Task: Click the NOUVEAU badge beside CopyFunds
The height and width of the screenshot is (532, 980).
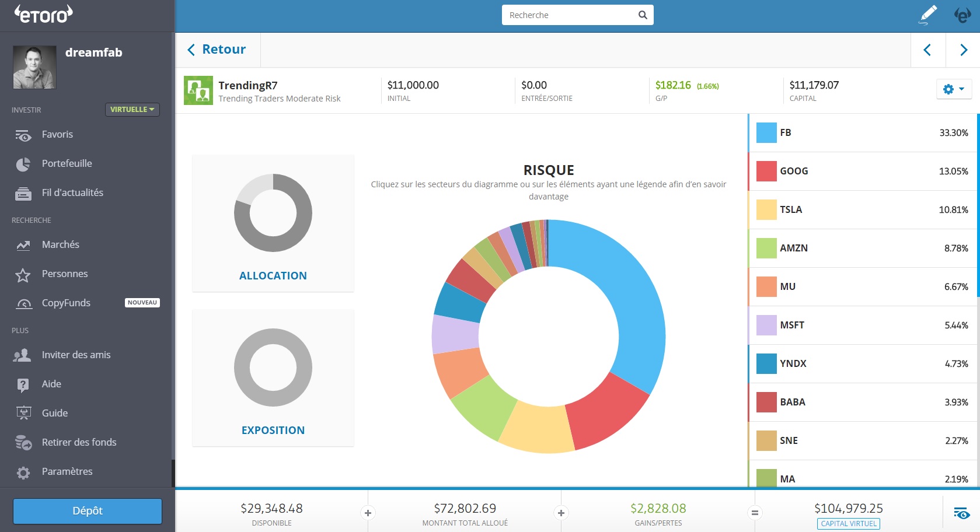Action: point(142,303)
